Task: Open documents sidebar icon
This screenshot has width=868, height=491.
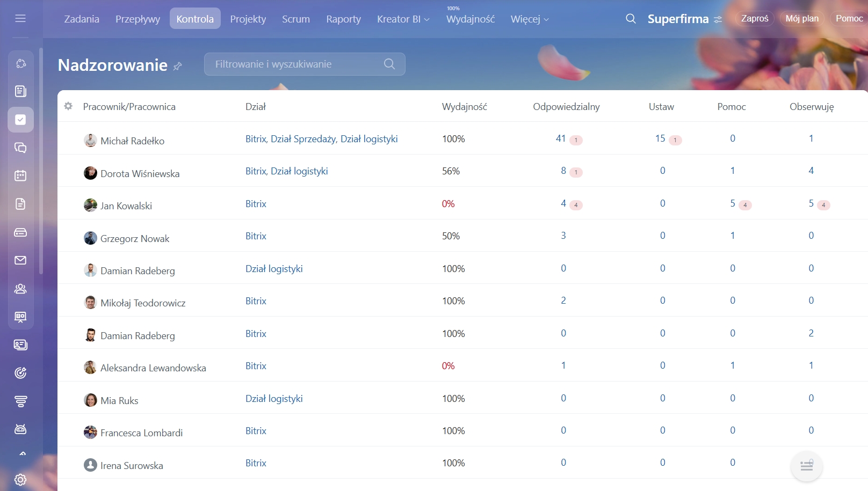Action: click(x=20, y=204)
